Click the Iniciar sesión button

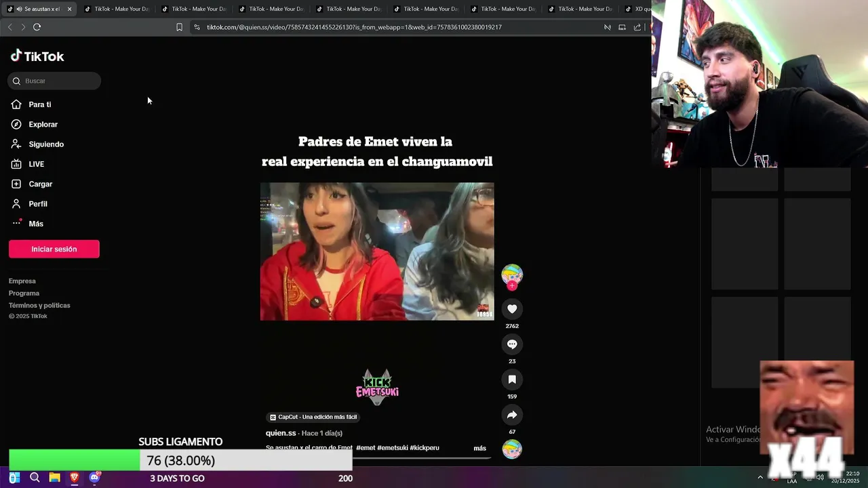[54, 249]
